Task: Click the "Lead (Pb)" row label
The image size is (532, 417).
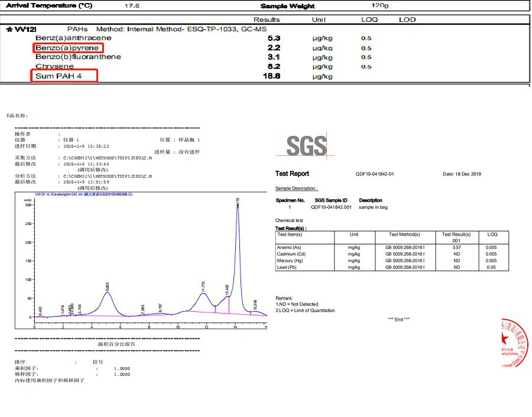Action: pos(287,267)
